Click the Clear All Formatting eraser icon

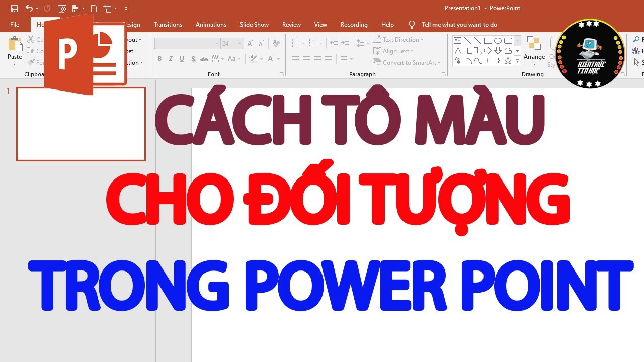(277, 44)
